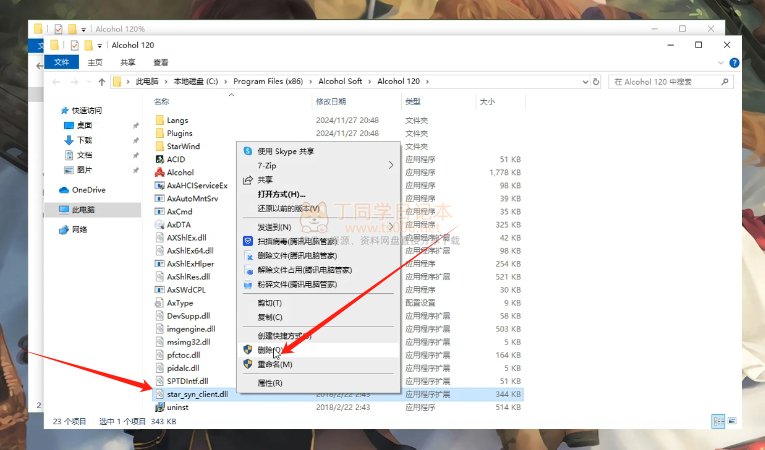
Task: Select the AXShlEx.dll file
Action: 186,238
